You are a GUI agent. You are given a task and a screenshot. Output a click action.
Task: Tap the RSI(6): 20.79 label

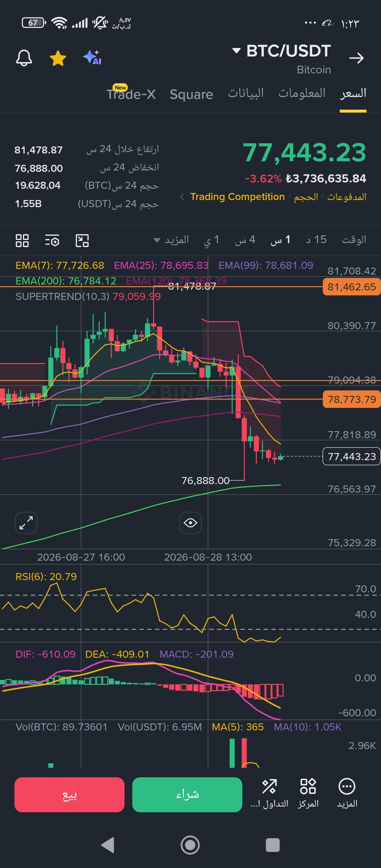click(x=46, y=577)
